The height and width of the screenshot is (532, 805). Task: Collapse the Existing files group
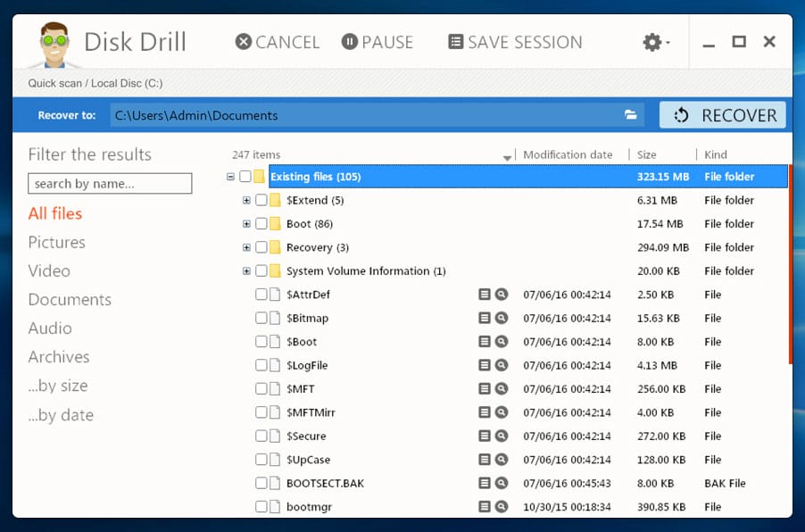tap(231, 177)
